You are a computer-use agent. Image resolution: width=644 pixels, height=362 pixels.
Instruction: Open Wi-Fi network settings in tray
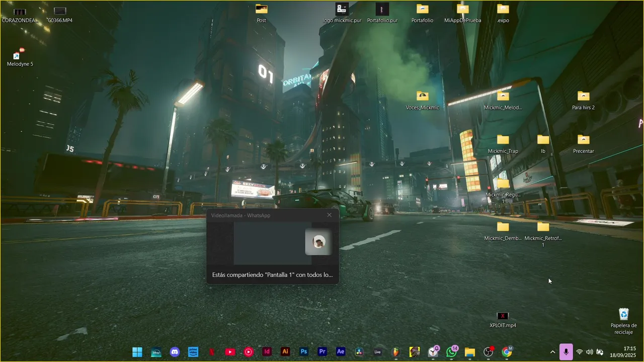tap(580, 352)
